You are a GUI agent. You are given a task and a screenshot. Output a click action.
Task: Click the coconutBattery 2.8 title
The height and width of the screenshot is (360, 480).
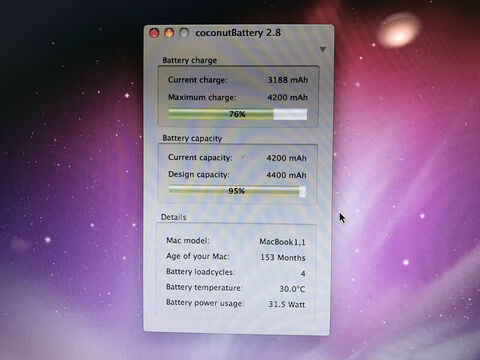[238, 33]
